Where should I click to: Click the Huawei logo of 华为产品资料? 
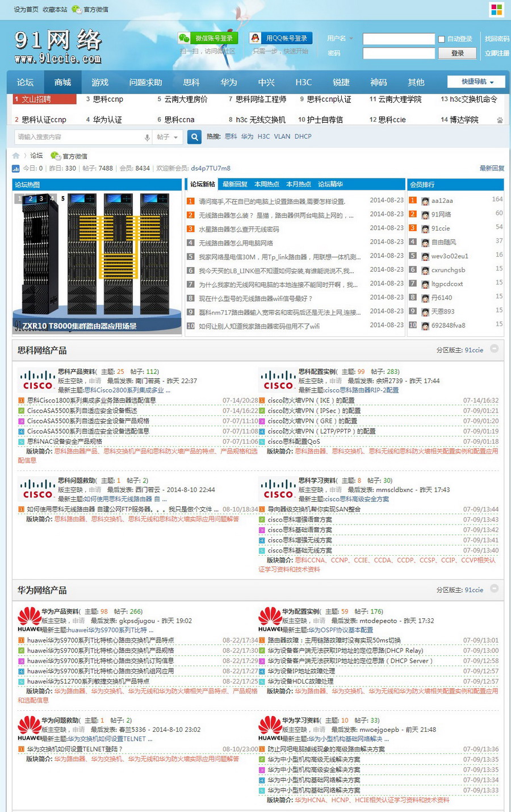(x=30, y=619)
